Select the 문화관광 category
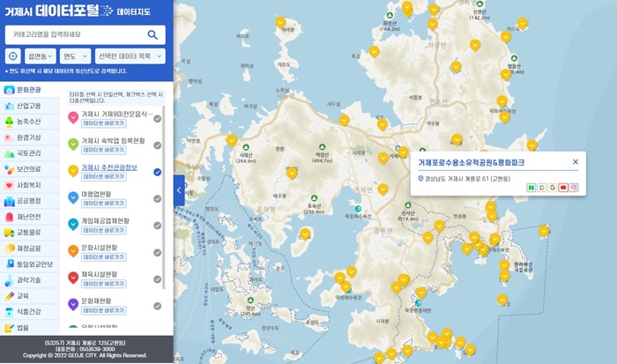 [x=28, y=90]
